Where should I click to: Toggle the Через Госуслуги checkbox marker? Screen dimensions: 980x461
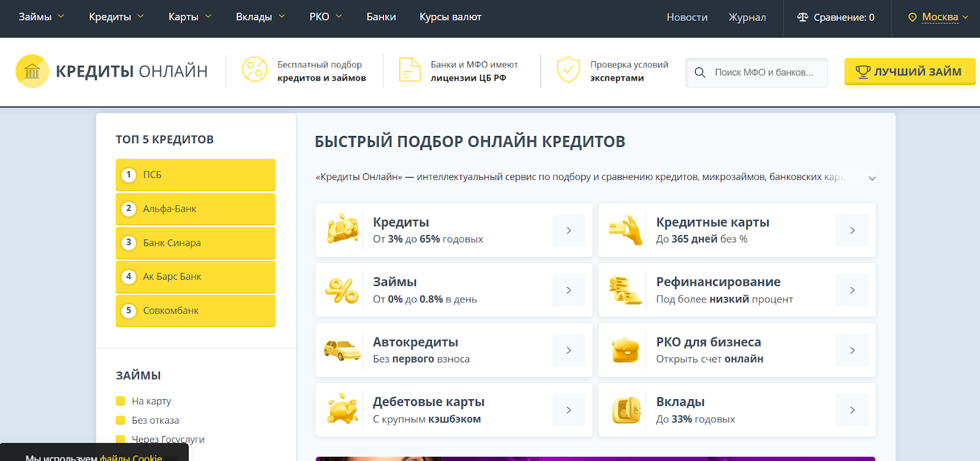tap(121, 439)
